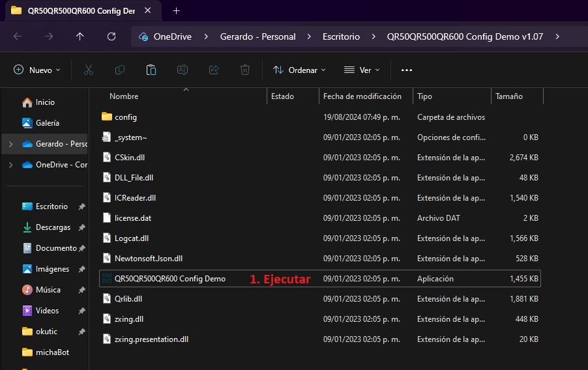
Task: Click the Paste clipboard icon
Action: click(151, 70)
